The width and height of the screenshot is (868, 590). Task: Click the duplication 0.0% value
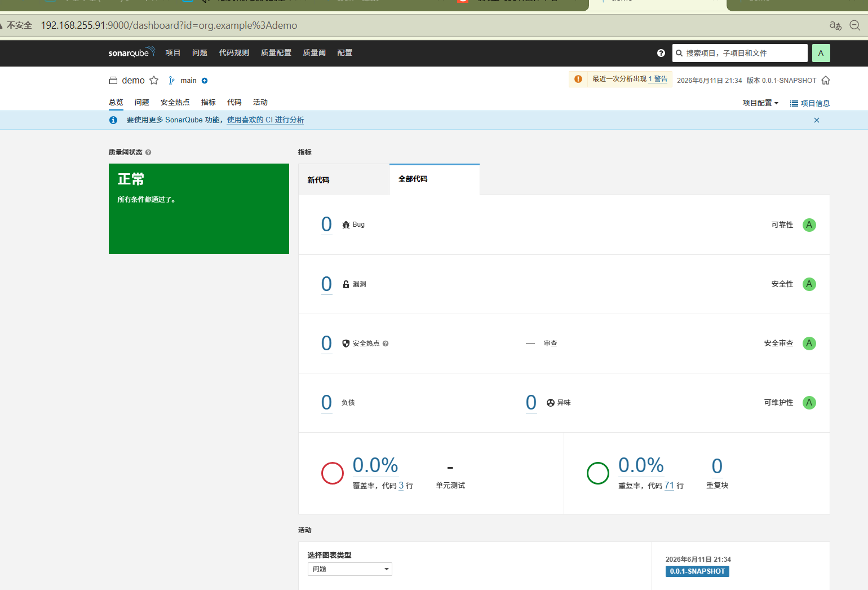[x=641, y=465]
